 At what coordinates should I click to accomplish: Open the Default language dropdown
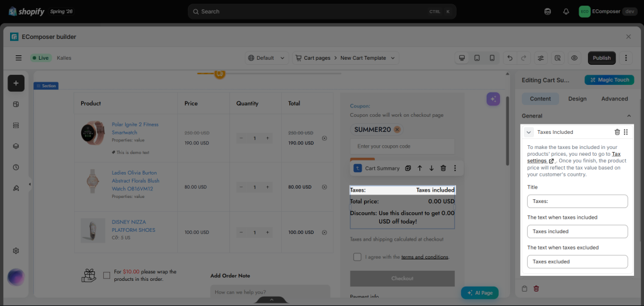pyautogui.click(x=267, y=58)
